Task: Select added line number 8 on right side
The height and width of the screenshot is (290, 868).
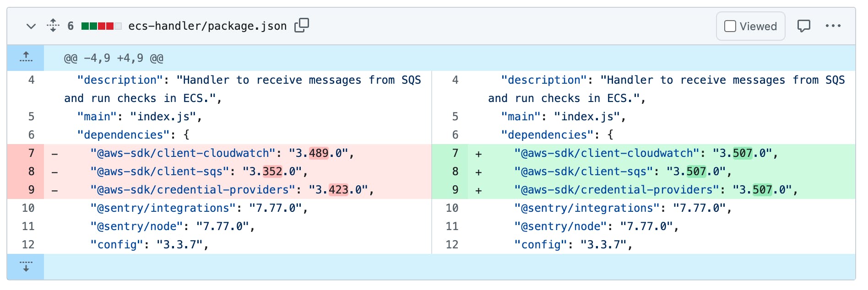Action: (x=455, y=172)
